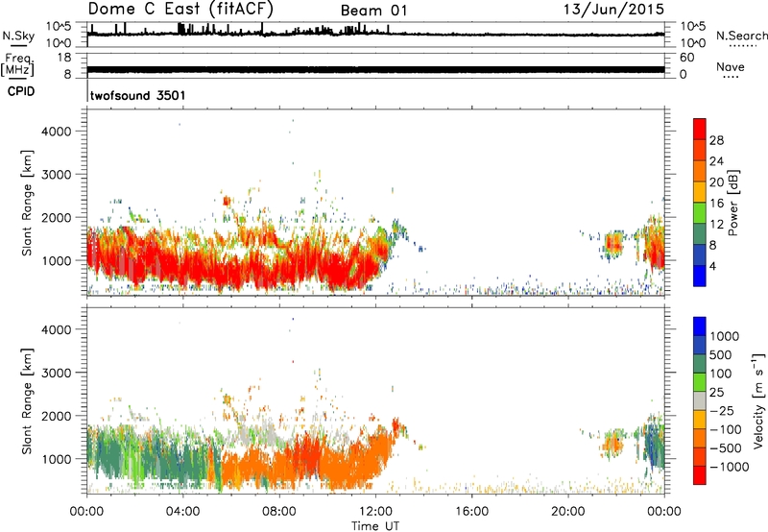This screenshot has width=768, height=532.
Task: Click the isolated 22:00 echo patch in Velocity panel
Action: 612,444
